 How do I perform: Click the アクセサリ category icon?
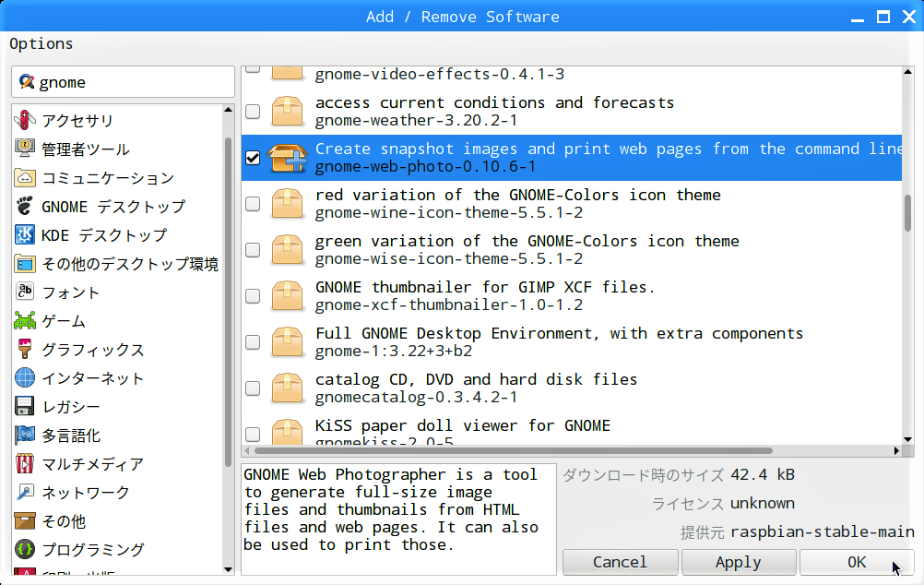click(x=25, y=120)
